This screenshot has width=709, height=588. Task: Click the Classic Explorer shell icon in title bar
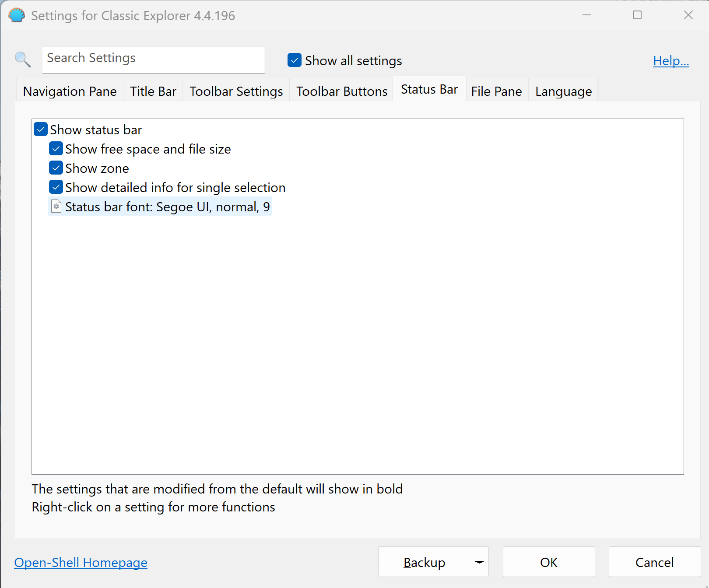[17, 15]
